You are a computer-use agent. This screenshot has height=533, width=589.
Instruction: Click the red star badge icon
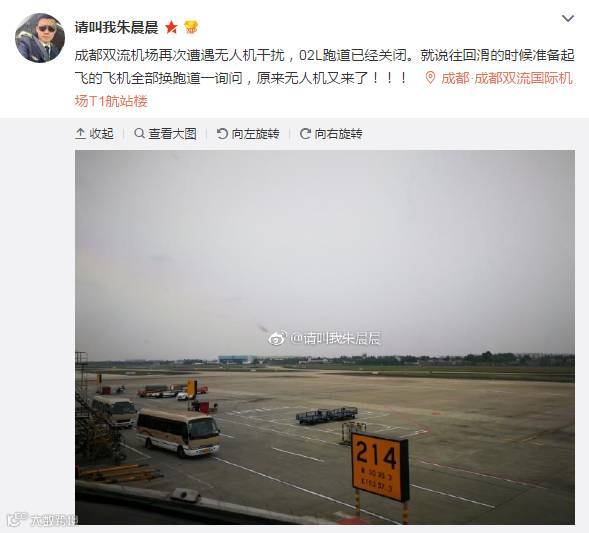[x=171, y=27]
